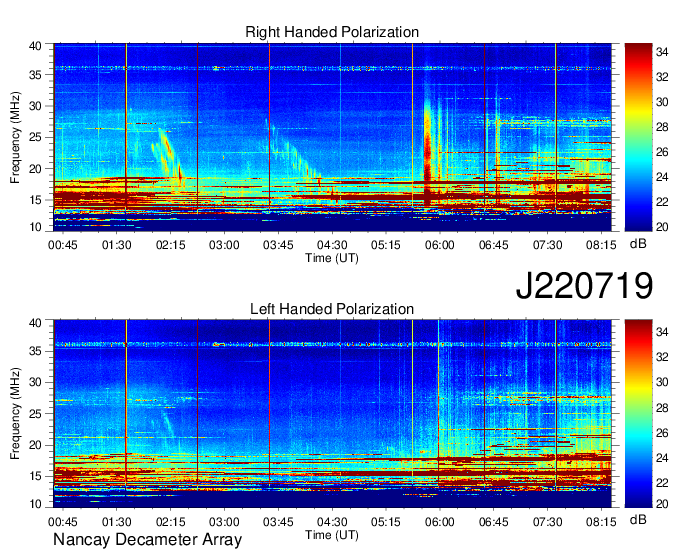Click the 07:30 time tick under Right Handed plot
This screenshot has height=552, width=680.
[x=547, y=245]
